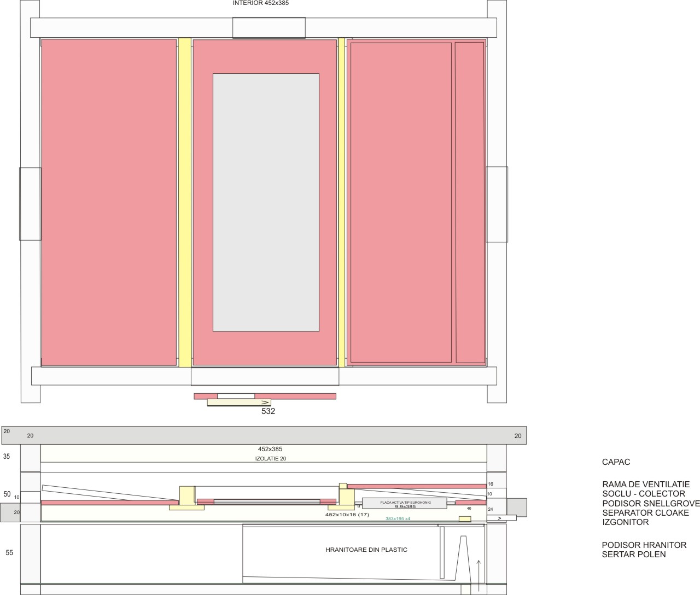Click the IZOLATIE 20 label
This screenshot has height=595, width=700.
(271, 459)
